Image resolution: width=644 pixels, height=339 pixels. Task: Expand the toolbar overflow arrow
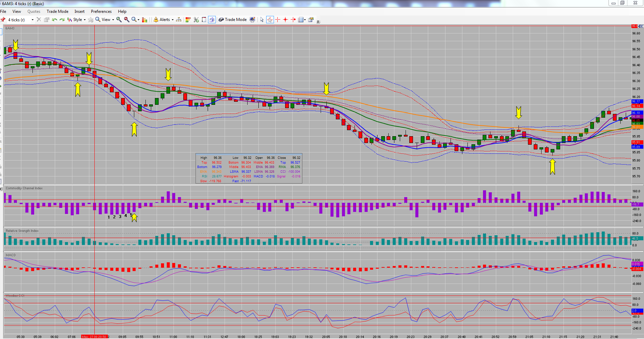318,22
